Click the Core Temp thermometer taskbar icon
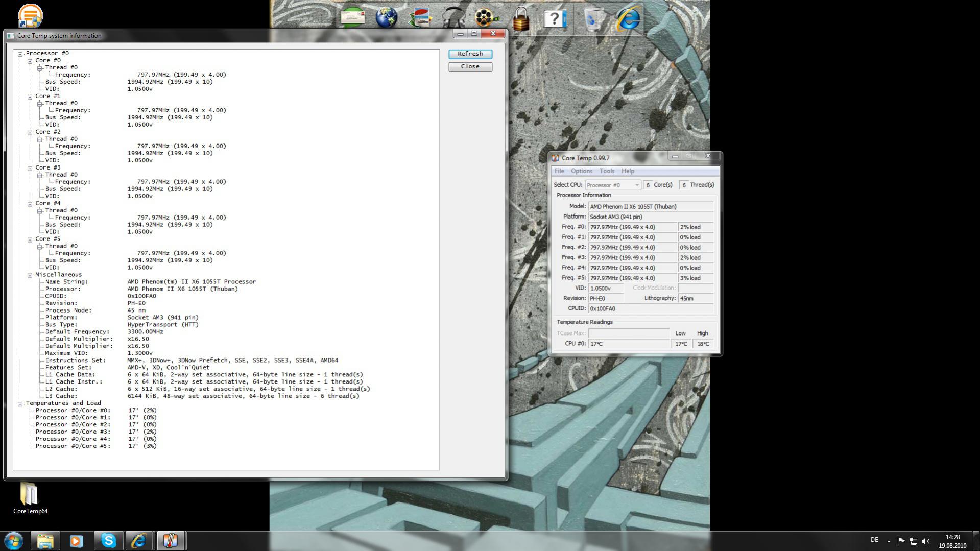 point(171,541)
